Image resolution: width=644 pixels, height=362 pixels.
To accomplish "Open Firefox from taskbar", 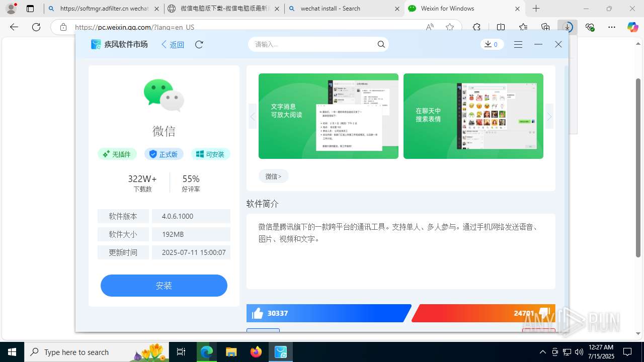I will [x=256, y=352].
